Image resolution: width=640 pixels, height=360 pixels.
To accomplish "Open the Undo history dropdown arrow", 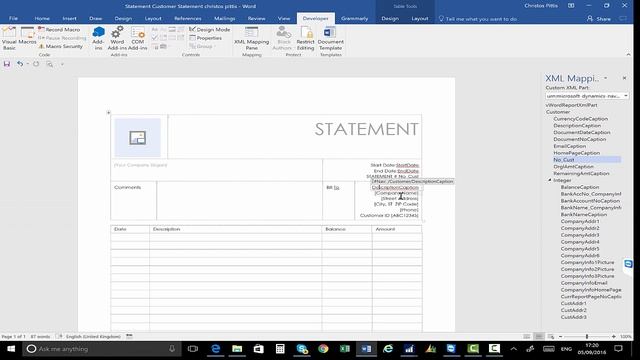I will 27,64.
